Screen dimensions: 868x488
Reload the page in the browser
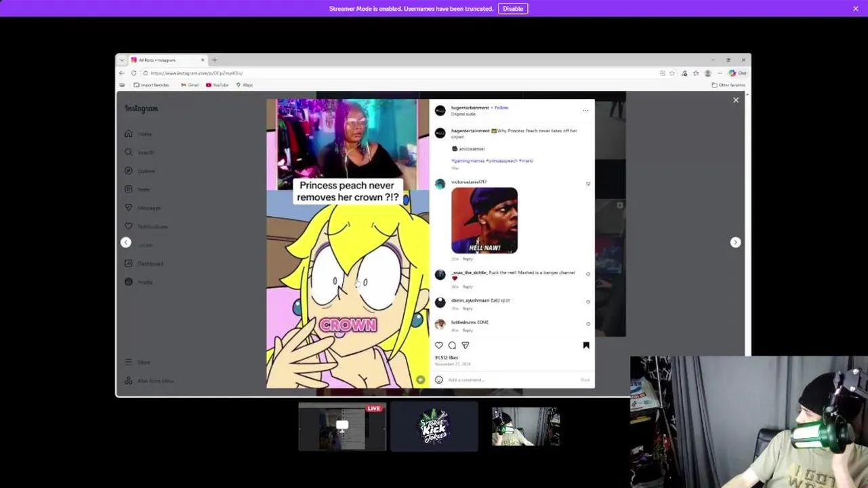tap(133, 73)
